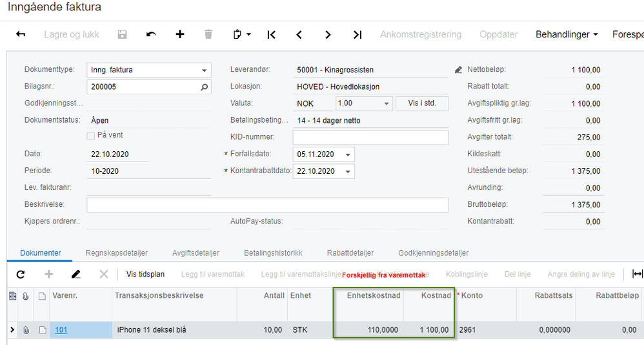Expand the Forfallsdato date picker
The width and height of the screenshot is (644, 345).
tap(348, 154)
